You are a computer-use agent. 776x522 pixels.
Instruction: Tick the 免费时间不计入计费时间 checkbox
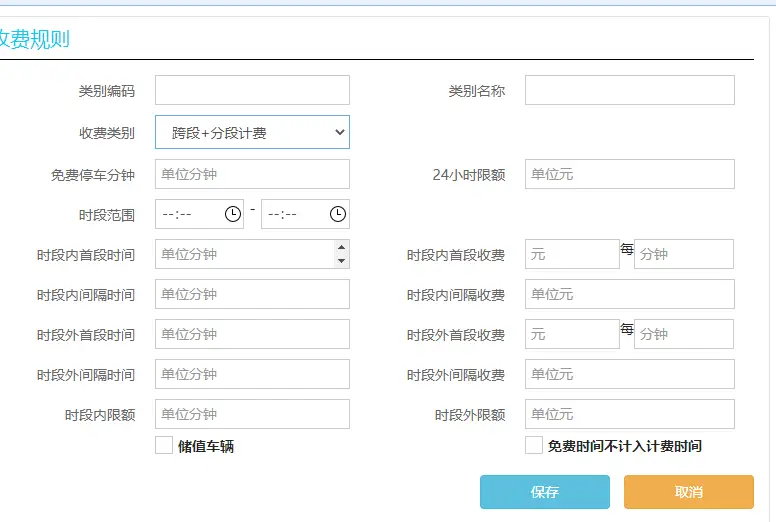pyautogui.click(x=534, y=446)
